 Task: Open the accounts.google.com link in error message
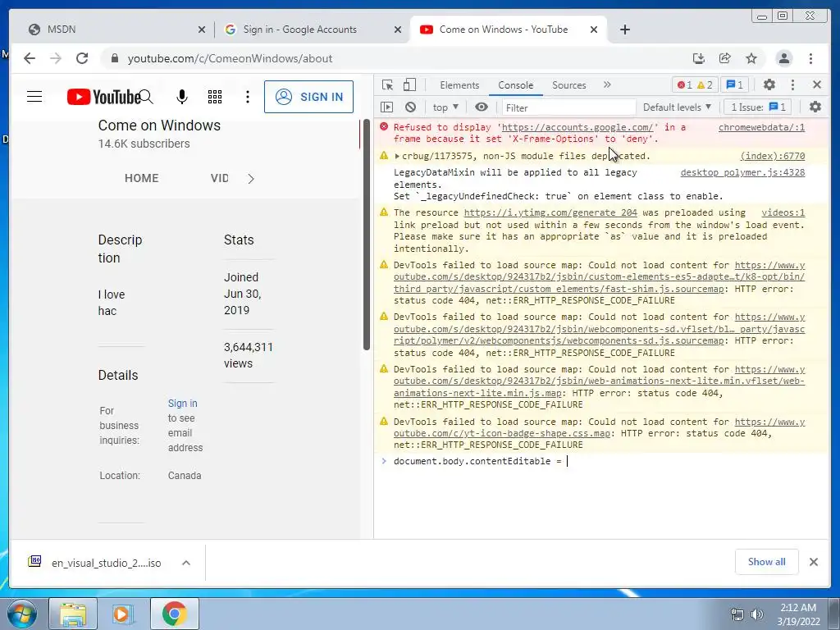click(x=577, y=127)
